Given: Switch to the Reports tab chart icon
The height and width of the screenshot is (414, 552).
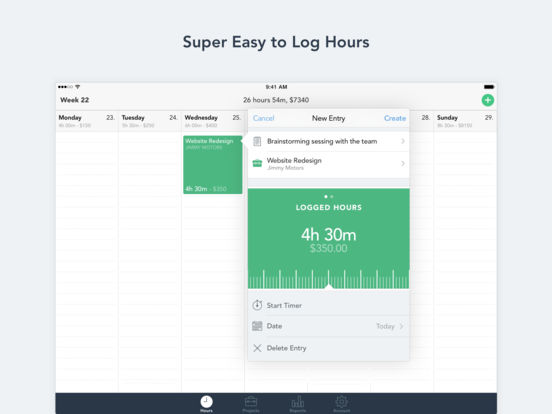Looking at the screenshot, I should (297, 403).
